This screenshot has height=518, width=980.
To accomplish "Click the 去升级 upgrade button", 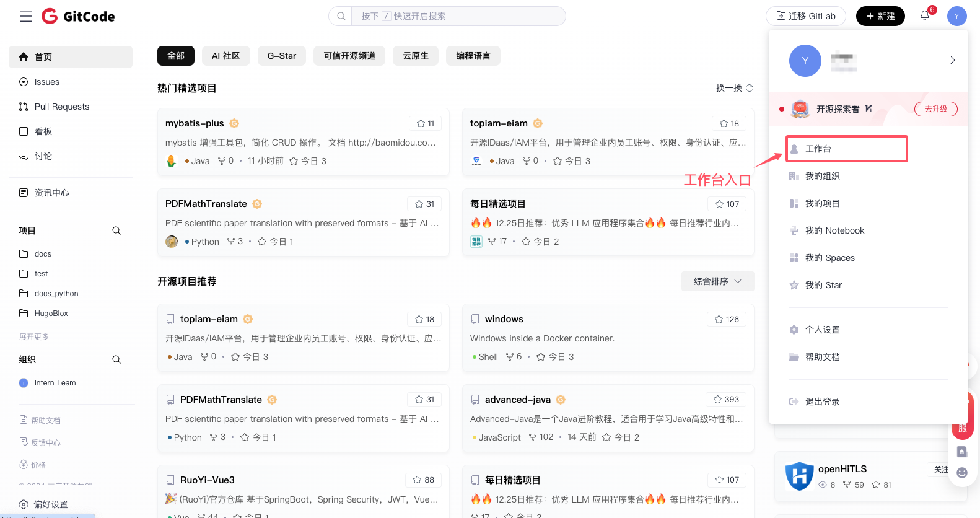I will (x=935, y=109).
